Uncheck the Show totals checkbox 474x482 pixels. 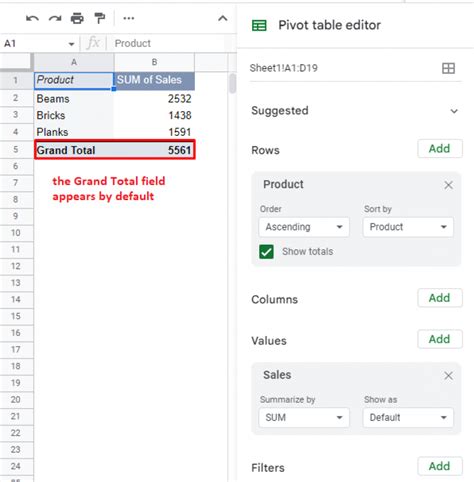266,252
